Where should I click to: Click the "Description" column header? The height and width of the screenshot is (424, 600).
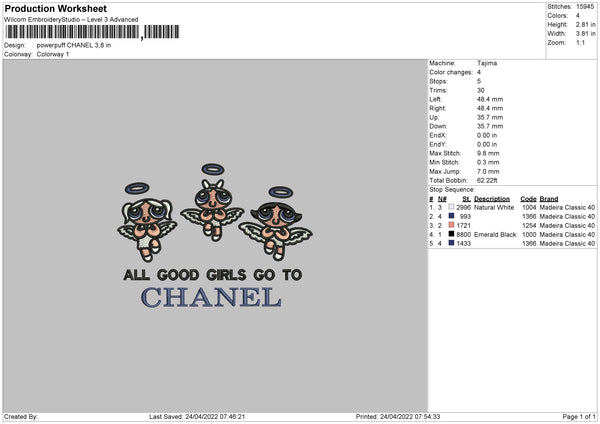tap(492, 199)
